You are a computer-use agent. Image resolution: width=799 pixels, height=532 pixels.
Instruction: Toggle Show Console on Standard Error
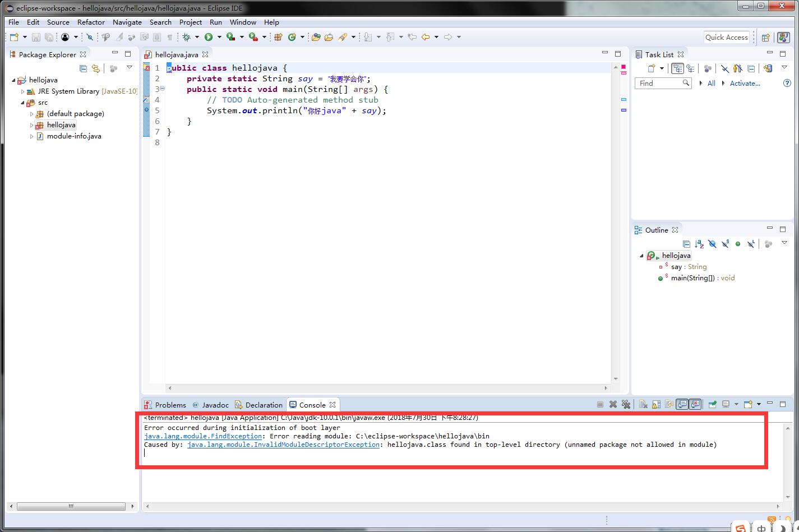(x=695, y=404)
